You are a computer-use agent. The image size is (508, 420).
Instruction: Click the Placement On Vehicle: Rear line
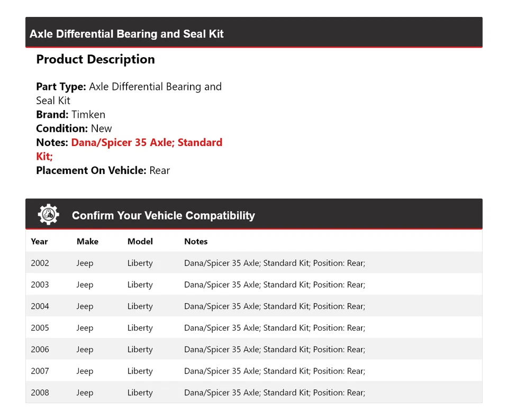[103, 170]
